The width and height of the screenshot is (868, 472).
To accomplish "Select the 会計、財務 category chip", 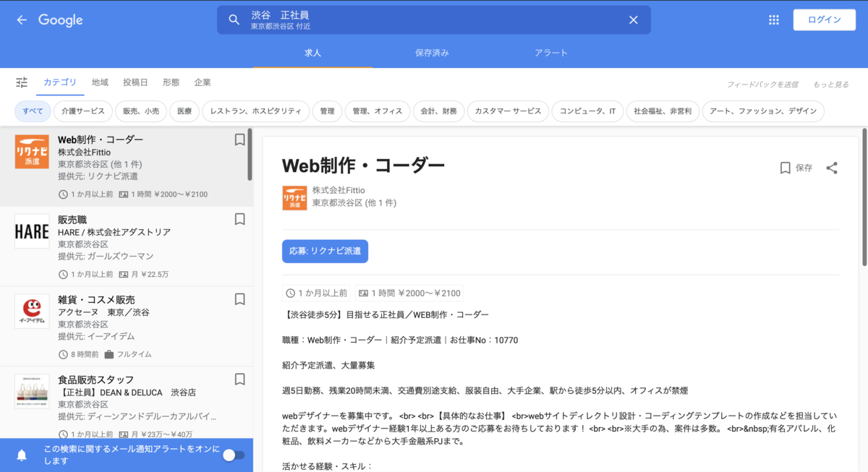I will (x=438, y=111).
